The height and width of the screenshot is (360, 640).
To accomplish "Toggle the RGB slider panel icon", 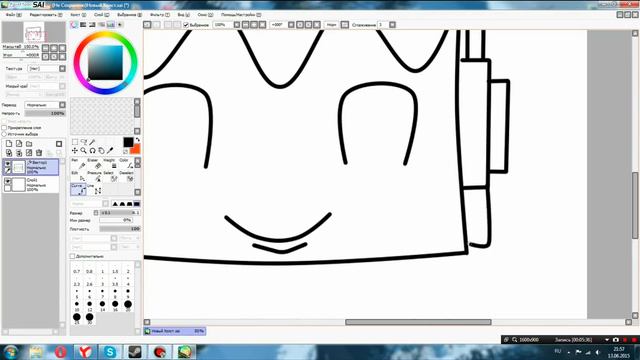I will (83, 25).
